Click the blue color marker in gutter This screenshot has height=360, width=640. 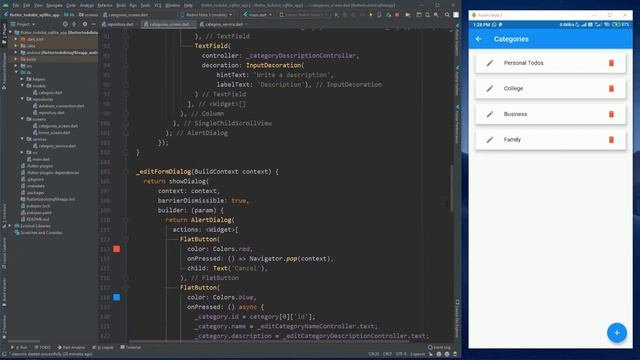tap(117, 297)
